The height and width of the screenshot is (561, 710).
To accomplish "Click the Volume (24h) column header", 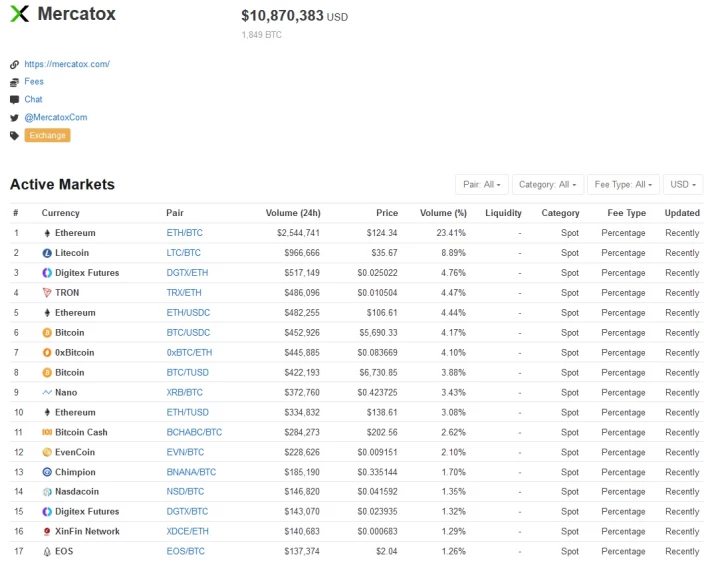I will tap(293, 213).
